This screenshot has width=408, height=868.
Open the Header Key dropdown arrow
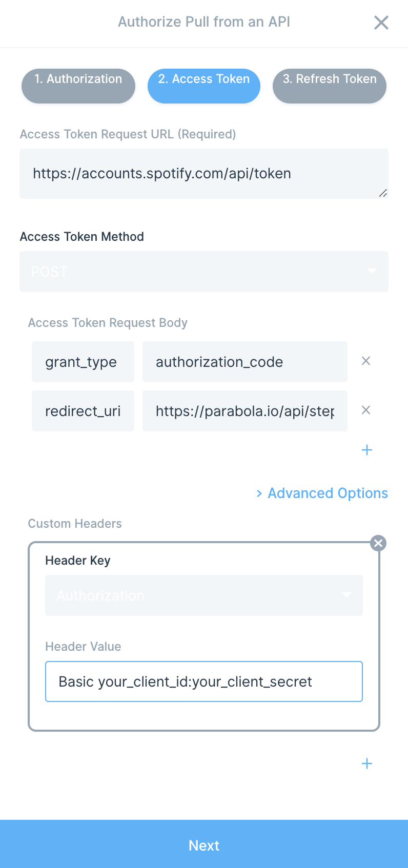[x=346, y=595]
